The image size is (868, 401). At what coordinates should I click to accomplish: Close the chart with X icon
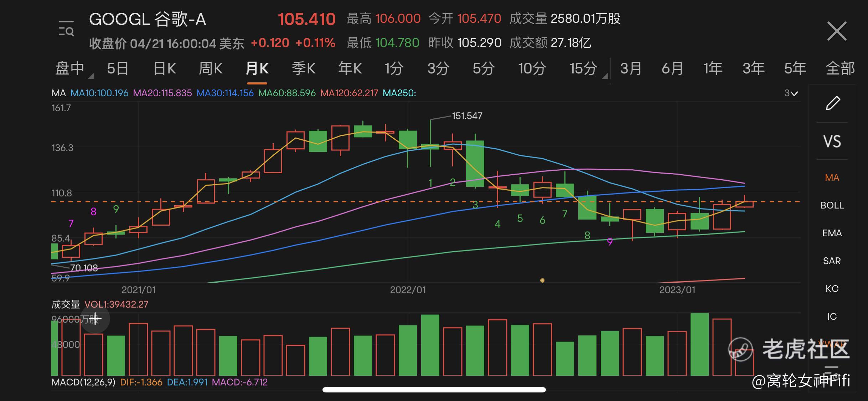point(836,31)
